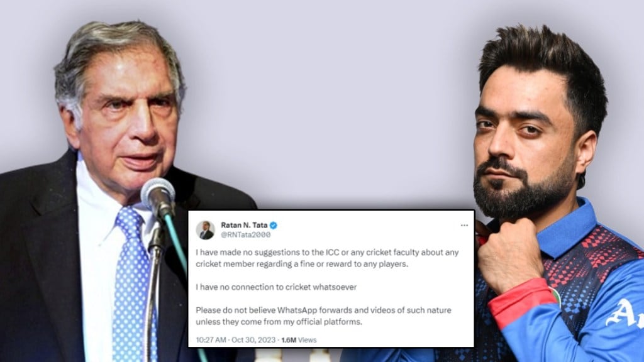
Task: Open the 1.6M Views count
Action: [x=299, y=340]
